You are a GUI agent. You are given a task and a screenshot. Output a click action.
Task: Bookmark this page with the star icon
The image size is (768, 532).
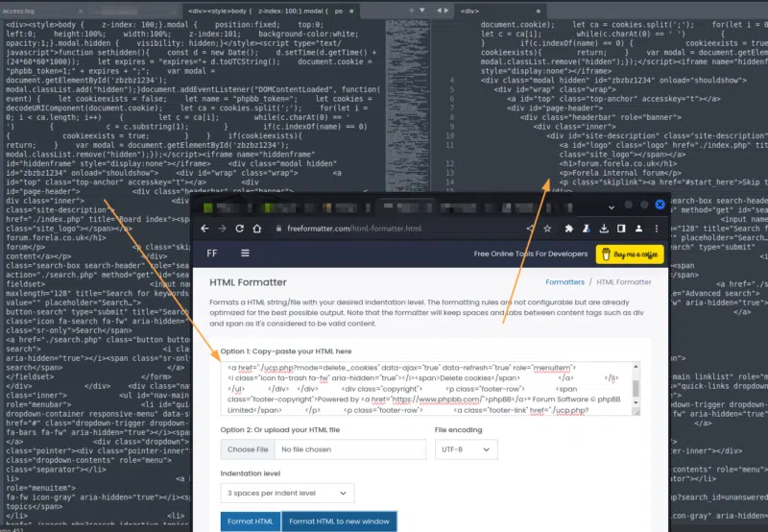[547, 229]
